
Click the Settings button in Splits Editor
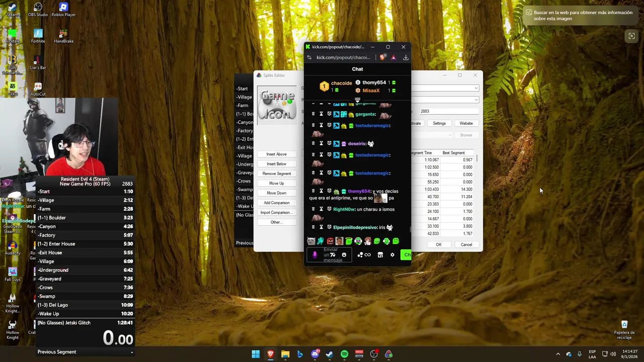coord(439,123)
